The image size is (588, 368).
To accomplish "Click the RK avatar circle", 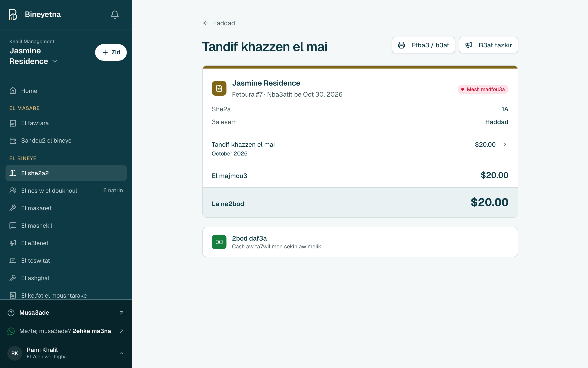I will click(x=14, y=353).
